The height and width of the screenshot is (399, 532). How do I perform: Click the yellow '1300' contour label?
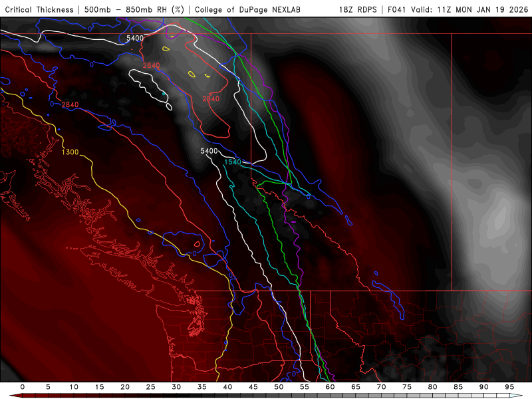70,152
